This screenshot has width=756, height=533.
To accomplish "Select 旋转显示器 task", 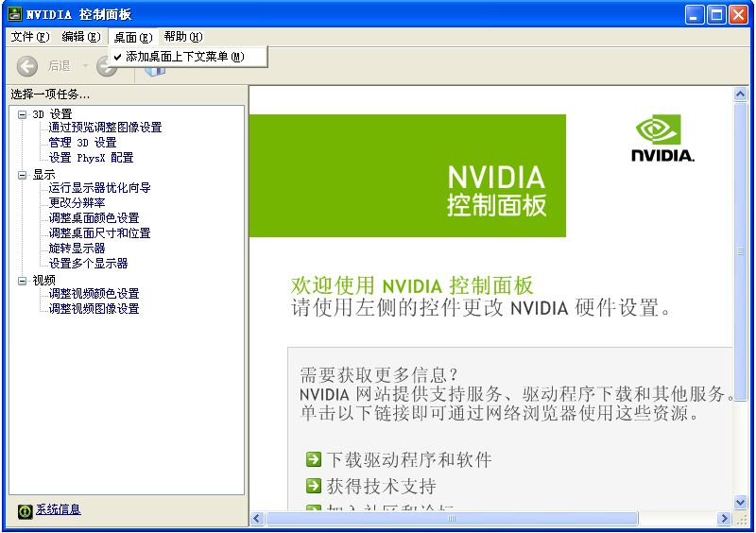I will 77,249.
